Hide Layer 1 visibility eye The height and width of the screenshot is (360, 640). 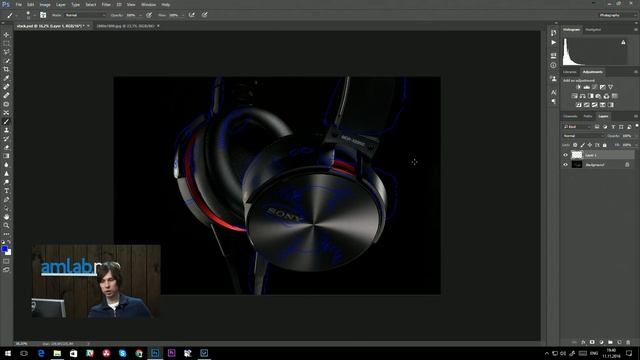point(565,155)
